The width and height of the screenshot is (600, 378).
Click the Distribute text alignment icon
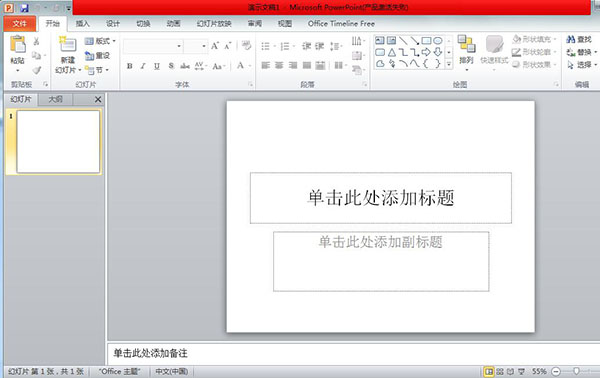(320, 65)
